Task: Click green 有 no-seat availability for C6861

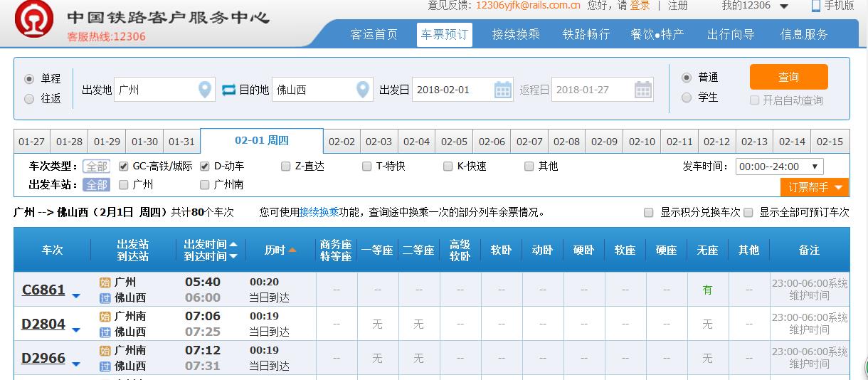Action: tap(707, 290)
